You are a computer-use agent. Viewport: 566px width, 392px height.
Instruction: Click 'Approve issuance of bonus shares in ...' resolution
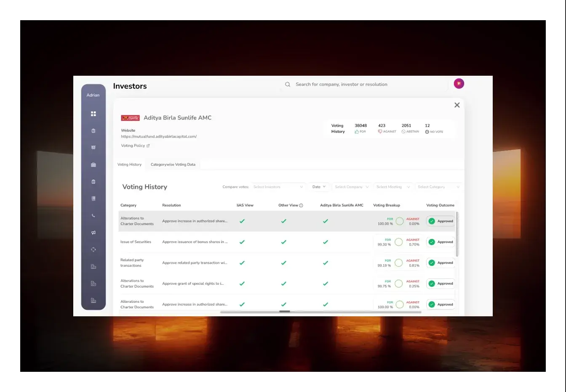pyautogui.click(x=195, y=242)
